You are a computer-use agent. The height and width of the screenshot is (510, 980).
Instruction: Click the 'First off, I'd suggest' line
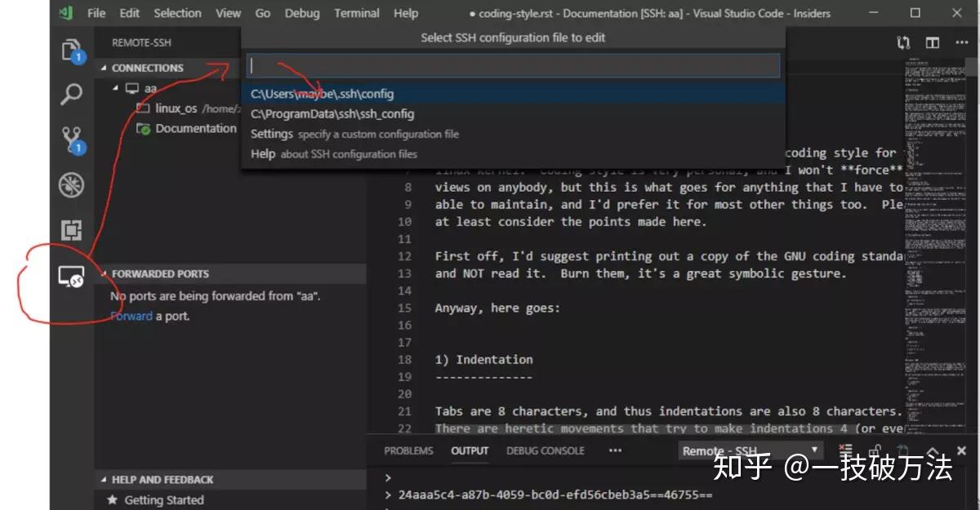point(668,256)
